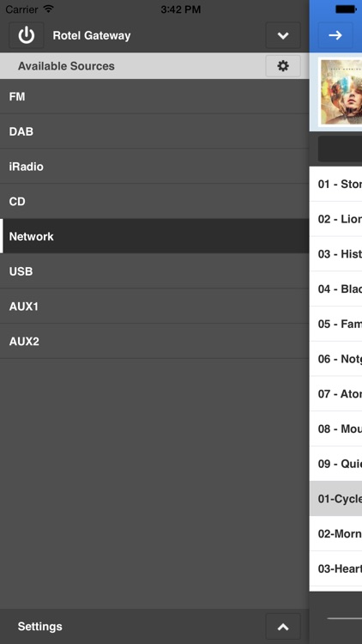This screenshot has height=644, width=362.
Task: Choose the CD source
Action: [x=154, y=201]
